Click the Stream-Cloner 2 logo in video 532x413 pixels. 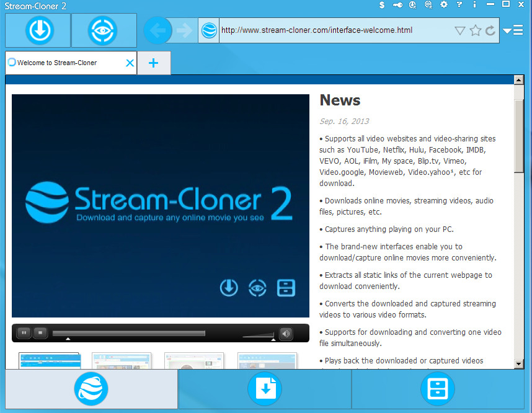pos(159,202)
